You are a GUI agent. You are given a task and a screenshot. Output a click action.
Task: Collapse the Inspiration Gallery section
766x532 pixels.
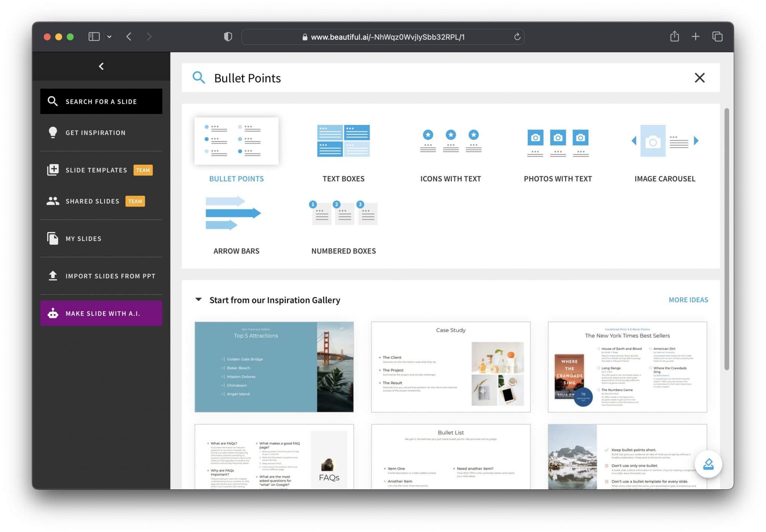coord(199,300)
